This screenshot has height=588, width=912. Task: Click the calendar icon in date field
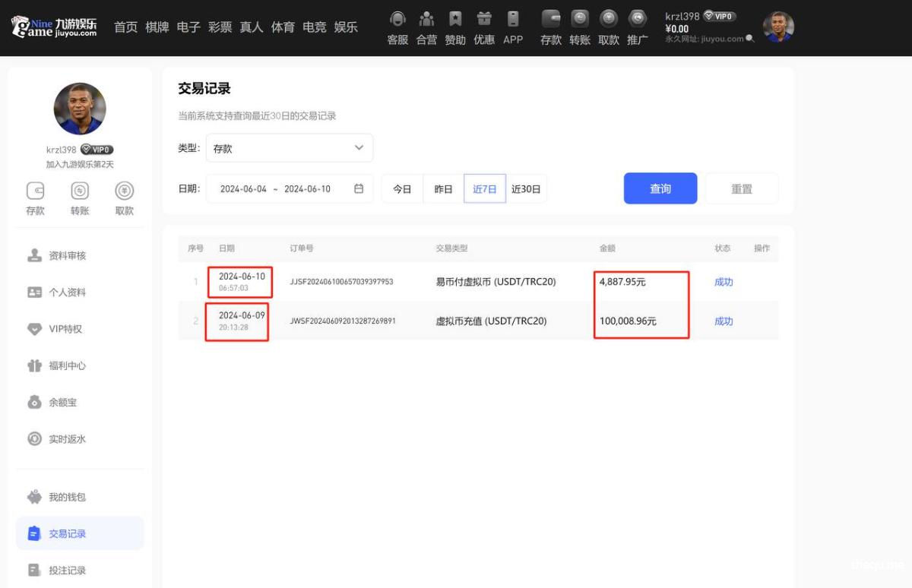(x=359, y=188)
